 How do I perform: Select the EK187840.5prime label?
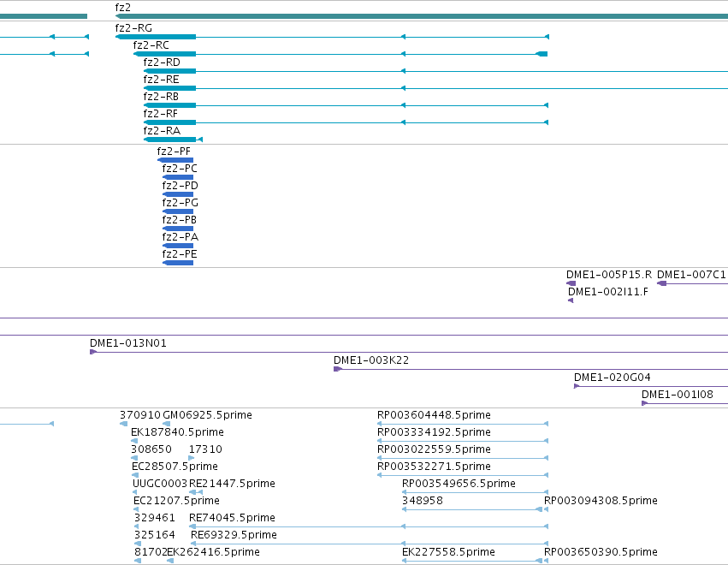click(177, 432)
